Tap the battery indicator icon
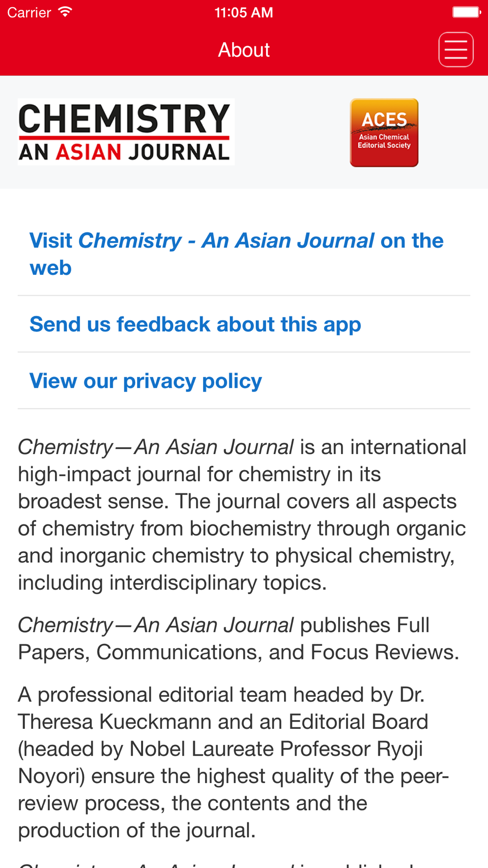 click(467, 12)
